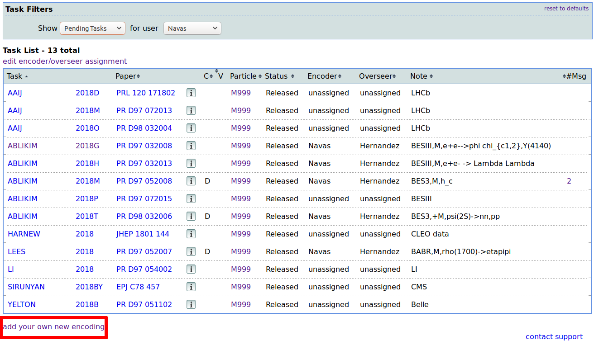Image resolution: width=594 pixels, height=364 pixels.
Task: Open edit encoder/overseer assignment link
Action: point(65,61)
